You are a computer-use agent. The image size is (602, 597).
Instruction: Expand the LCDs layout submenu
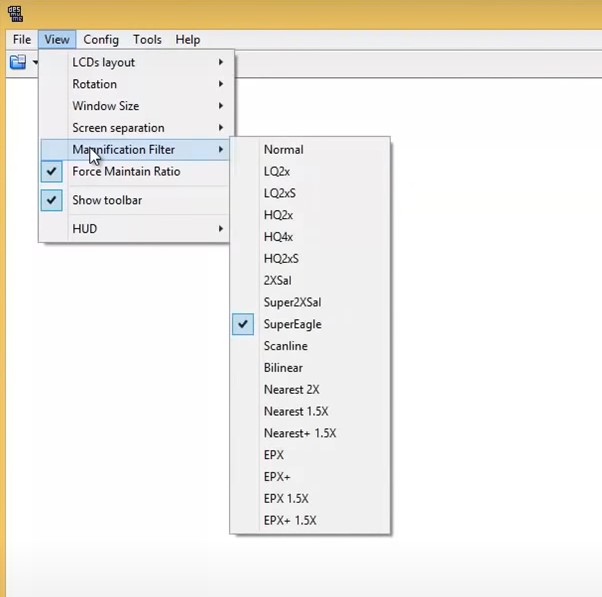tap(103, 62)
